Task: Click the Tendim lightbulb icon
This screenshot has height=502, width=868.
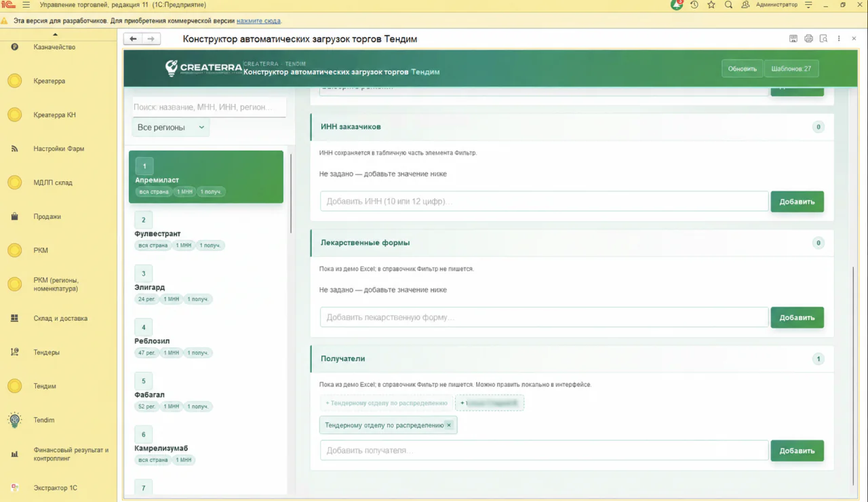Action: pyautogui.click(x=14, y=420)
